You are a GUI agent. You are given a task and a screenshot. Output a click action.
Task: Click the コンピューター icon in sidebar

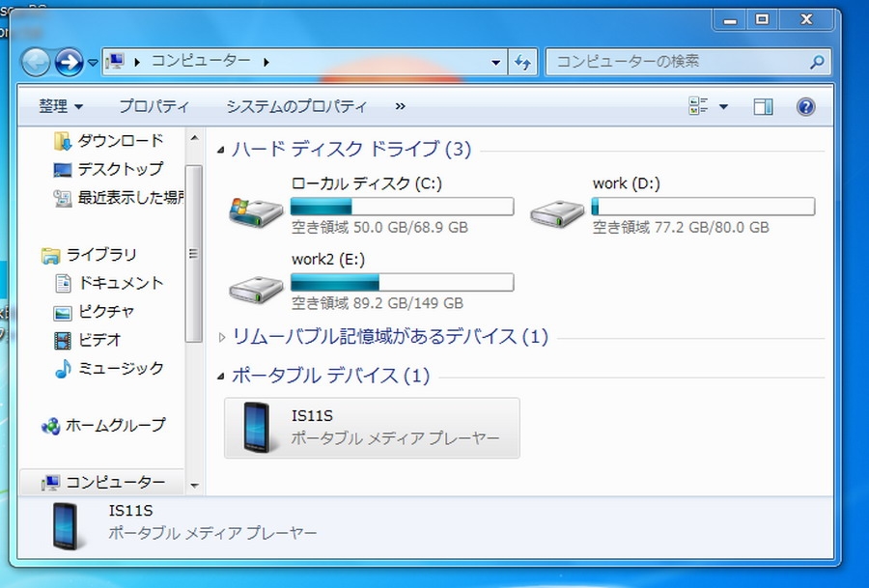tap(50, 483)
